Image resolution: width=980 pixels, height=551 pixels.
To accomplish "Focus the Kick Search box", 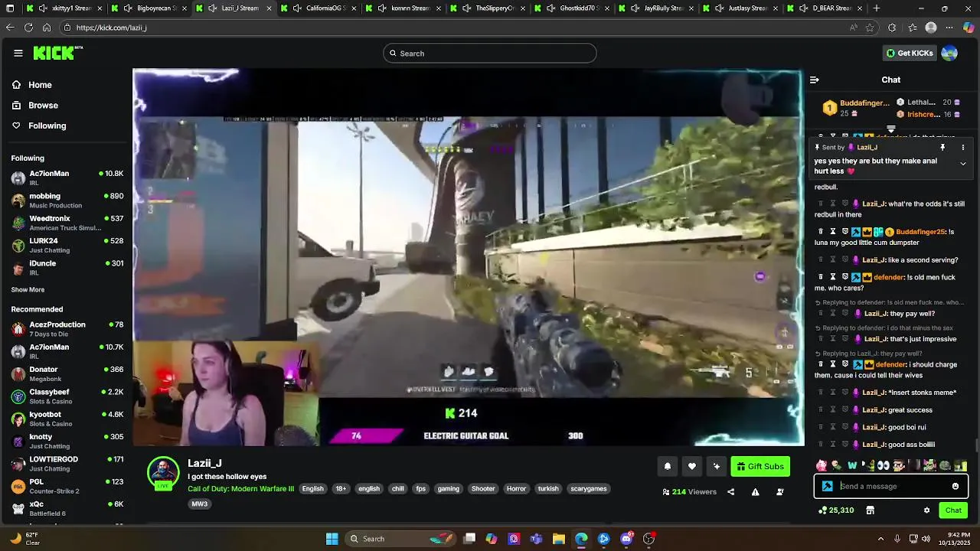I will pos(490,53).
